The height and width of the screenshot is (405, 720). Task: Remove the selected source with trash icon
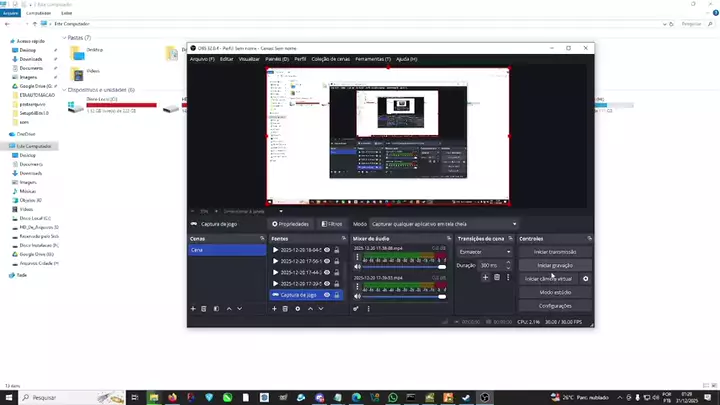tap(286, 309)
